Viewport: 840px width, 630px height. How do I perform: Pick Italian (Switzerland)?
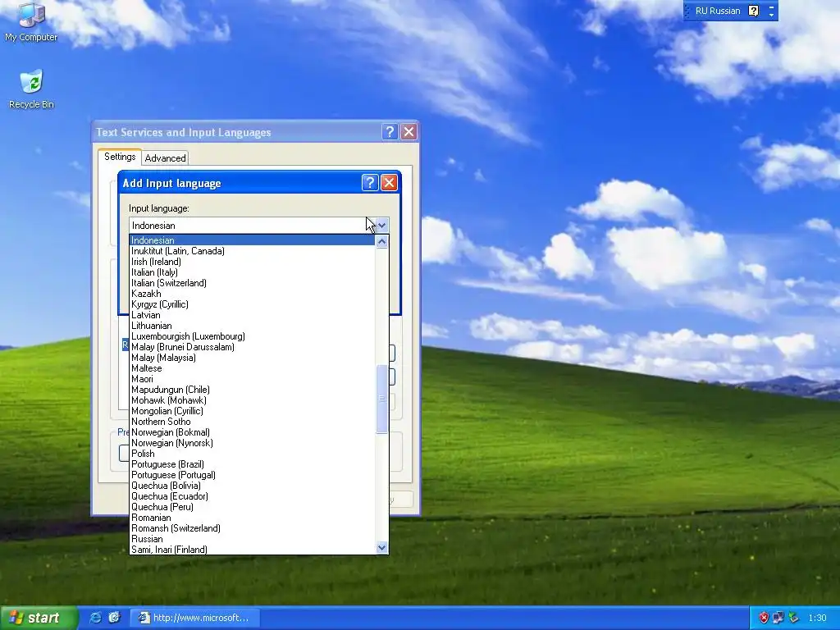tap(253, 283)
